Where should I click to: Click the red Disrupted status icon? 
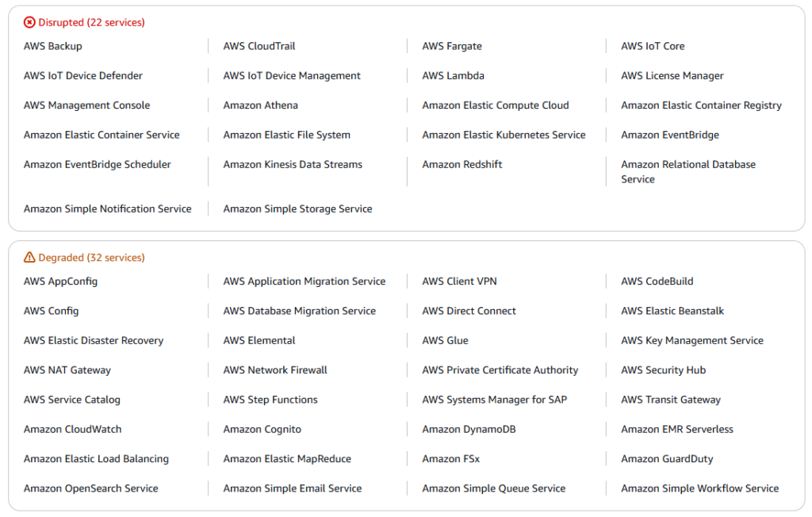29,23
